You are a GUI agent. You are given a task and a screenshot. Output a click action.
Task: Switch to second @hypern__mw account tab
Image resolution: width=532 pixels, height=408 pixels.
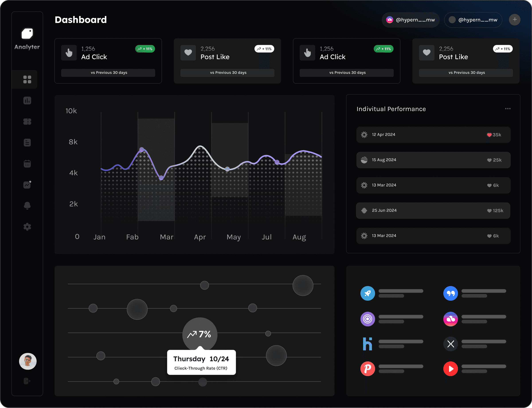(x=473, y=20)
